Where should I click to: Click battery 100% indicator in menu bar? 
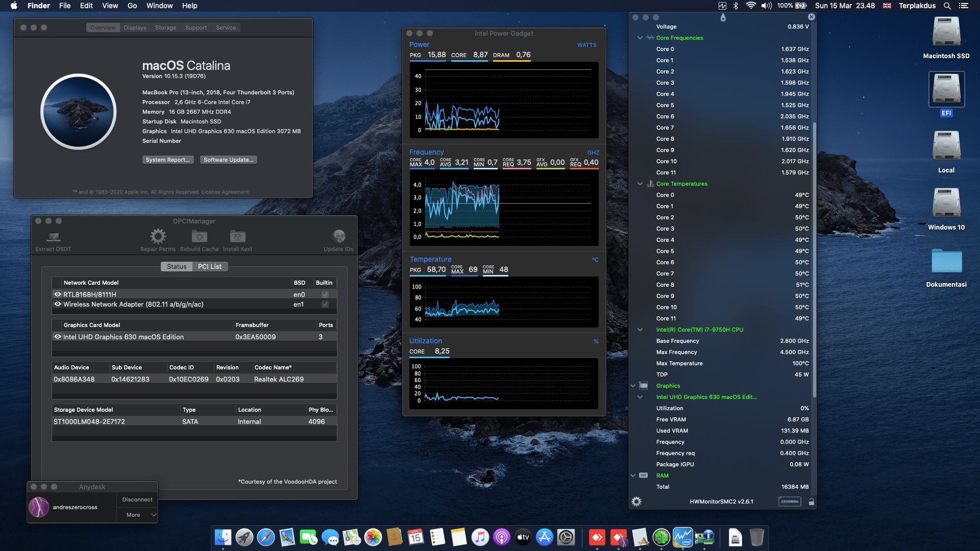point(792,6)
